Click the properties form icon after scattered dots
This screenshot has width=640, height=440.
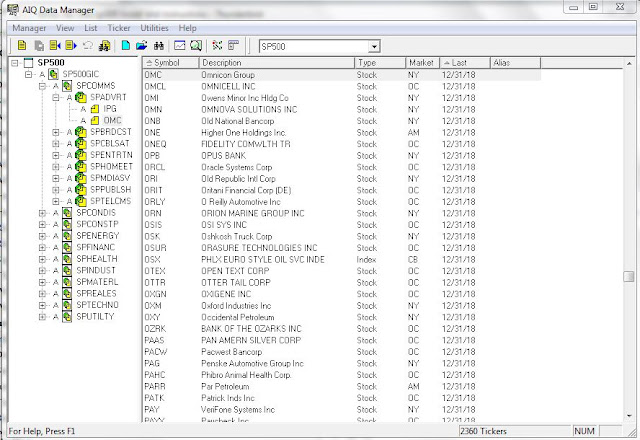pyautogui.click(x=233, y=45)
